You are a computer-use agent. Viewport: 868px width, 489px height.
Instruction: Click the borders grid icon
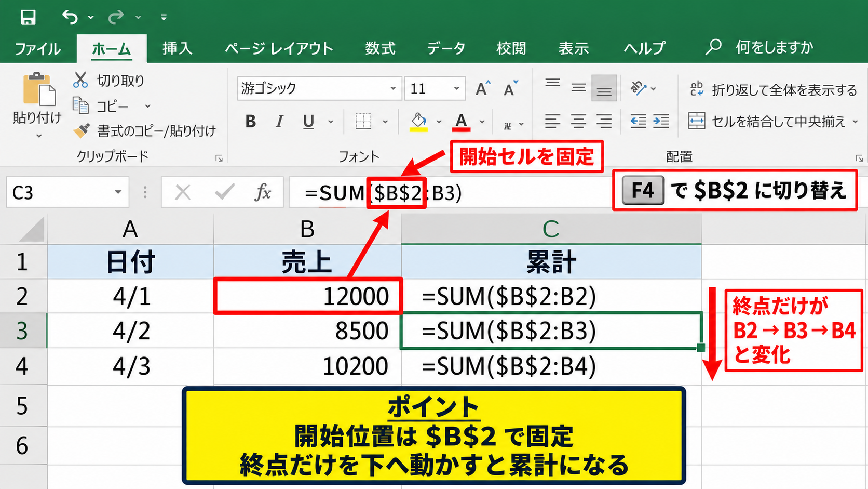[x=363, y=122]
